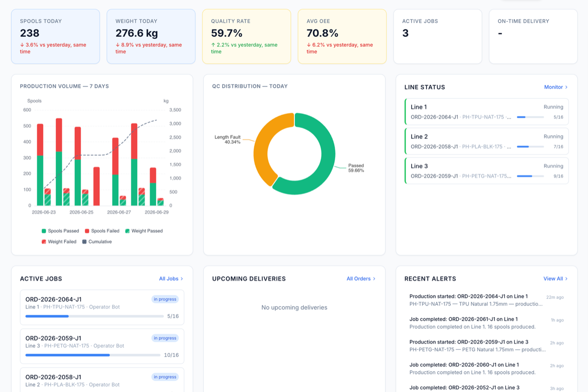Click the Passed 59.66% donut label
Screen dimensions: 588x392
tap(356, 168)
